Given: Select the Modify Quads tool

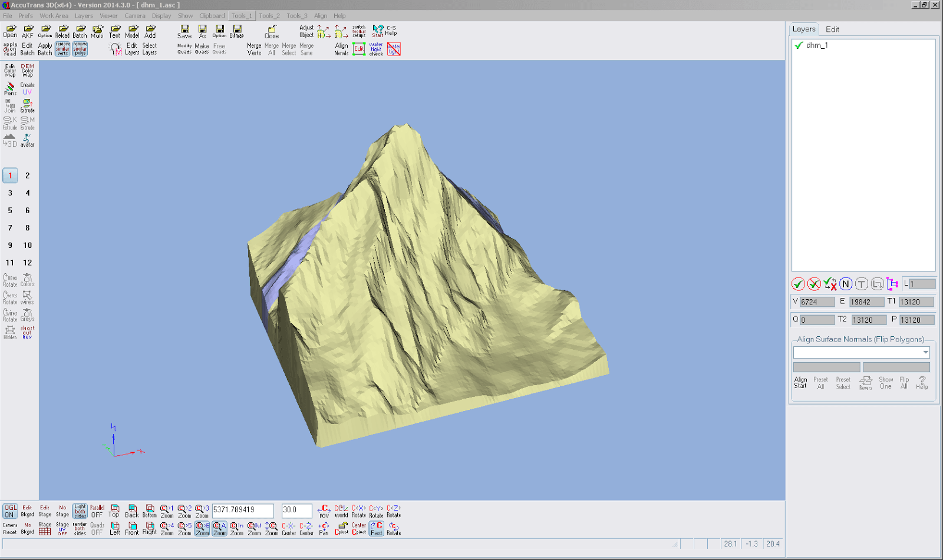Looking at the screenshot, I should (184, 49).
